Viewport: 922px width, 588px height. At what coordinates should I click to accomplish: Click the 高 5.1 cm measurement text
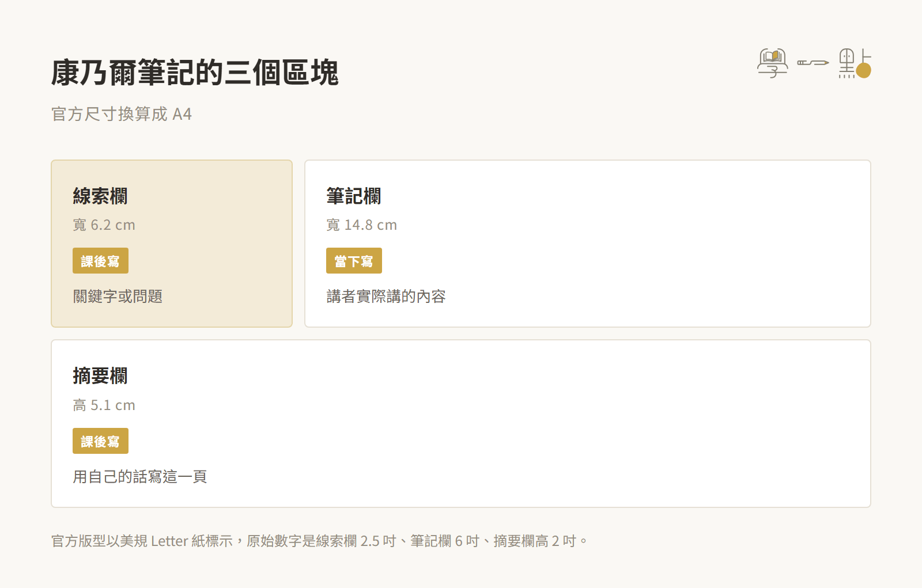[x=104, y=405]
